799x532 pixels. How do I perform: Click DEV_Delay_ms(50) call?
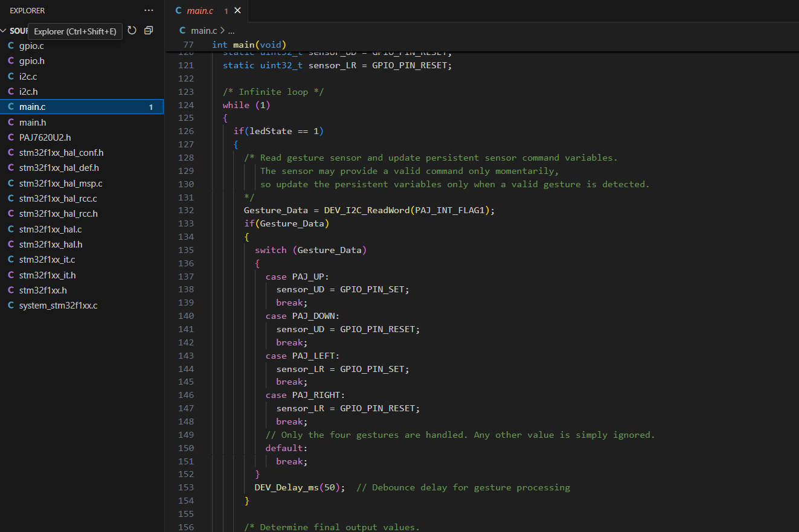pyautogui.click(x=300, y=487)
